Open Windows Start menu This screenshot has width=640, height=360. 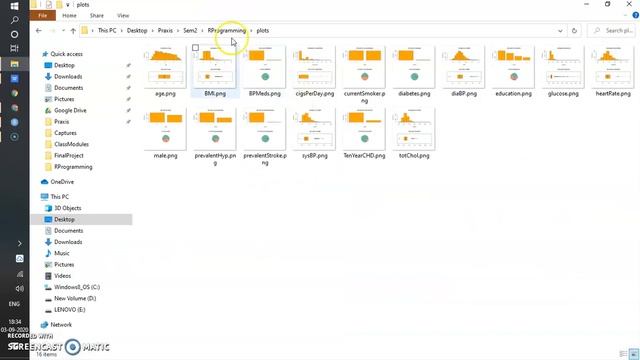pos(14,6)
